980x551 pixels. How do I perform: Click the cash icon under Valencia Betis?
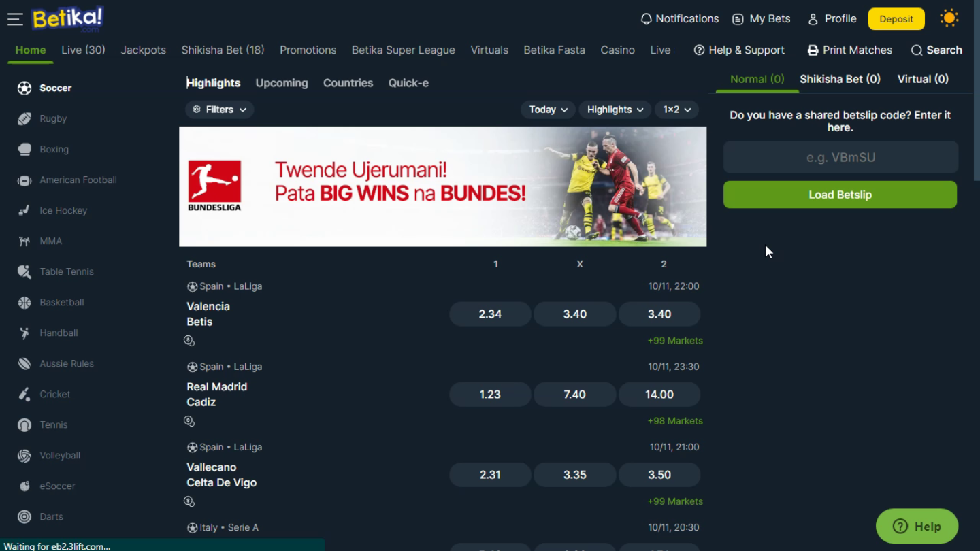tap(189, 340)
